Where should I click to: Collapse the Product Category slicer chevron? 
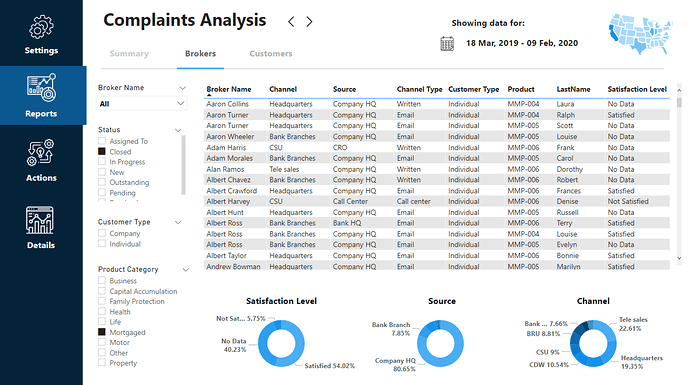186,270
